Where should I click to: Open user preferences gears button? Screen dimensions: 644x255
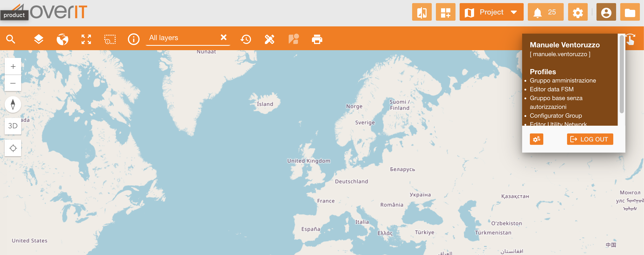537,139
